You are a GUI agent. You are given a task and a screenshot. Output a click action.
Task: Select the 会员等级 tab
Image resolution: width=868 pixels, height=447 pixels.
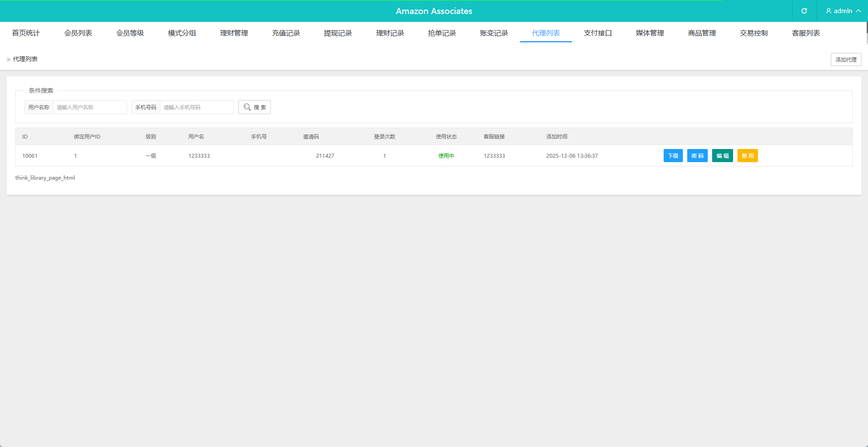(x=130, y=33)
